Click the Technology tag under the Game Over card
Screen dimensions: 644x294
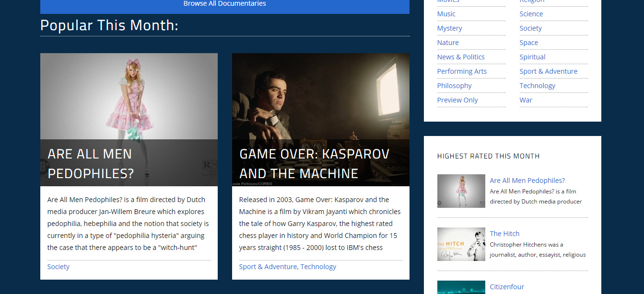pos(318,267)
